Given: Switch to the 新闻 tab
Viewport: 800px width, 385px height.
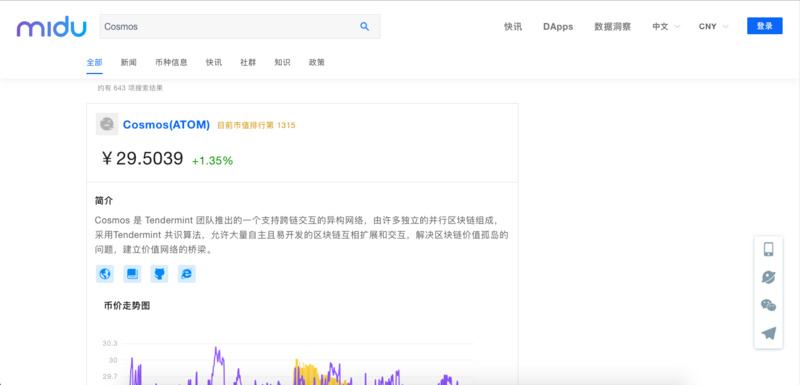Looking at the screenshot, I should pyautogui.click(x=129, y=62).
